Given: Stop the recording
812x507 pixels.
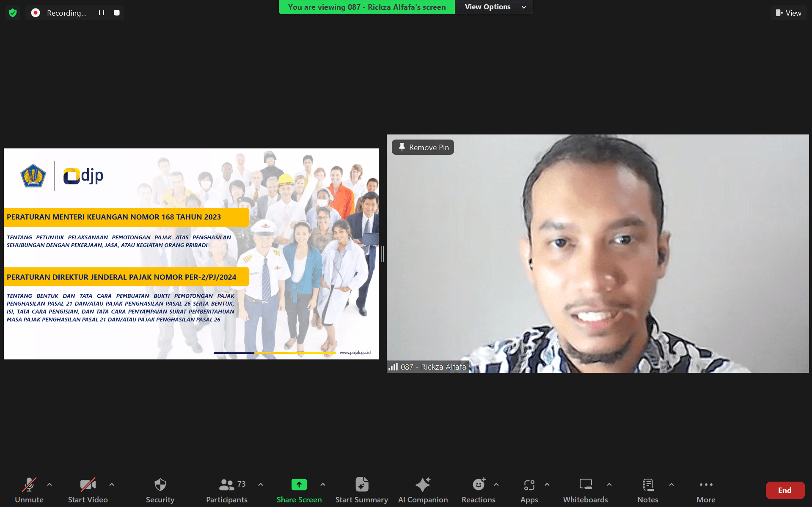Looking at the screenshot, I should pyautogui.click(x=117, y=13).
